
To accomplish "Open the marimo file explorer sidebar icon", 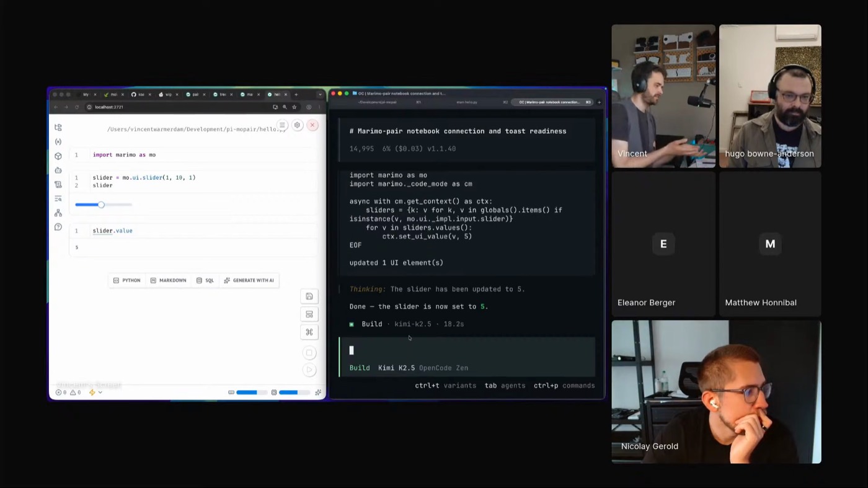I will click(58, 127).
